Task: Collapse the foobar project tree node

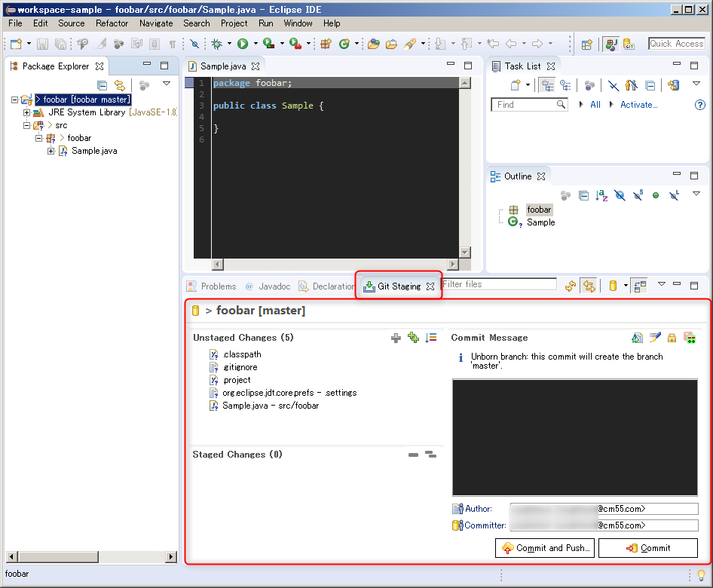Action: coord(14,100)
